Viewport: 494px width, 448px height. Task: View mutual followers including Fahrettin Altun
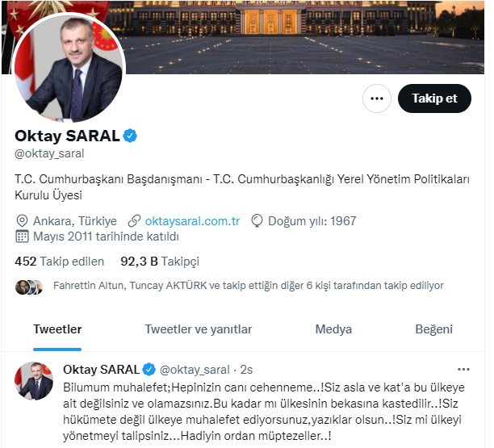coord(249,286)
